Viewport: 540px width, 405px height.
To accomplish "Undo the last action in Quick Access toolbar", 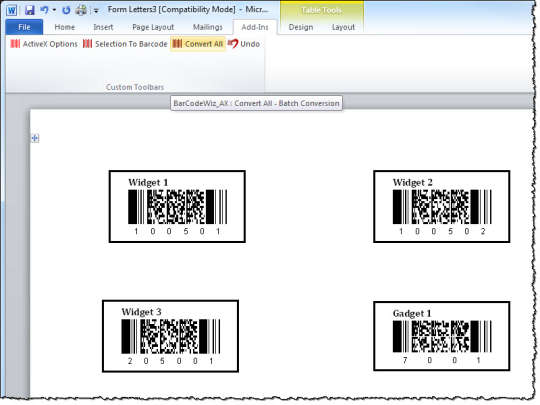I will coord(44,10).
